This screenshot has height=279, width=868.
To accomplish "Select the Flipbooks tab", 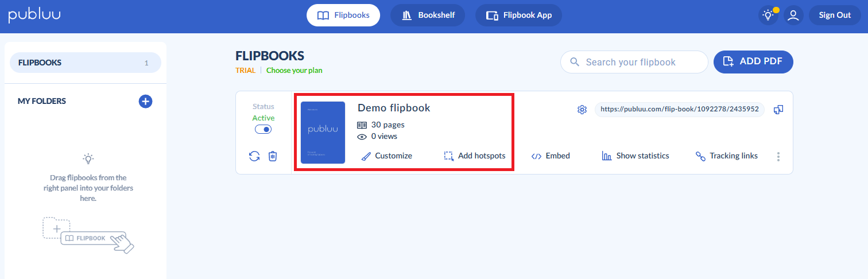I will click(343, 15).
